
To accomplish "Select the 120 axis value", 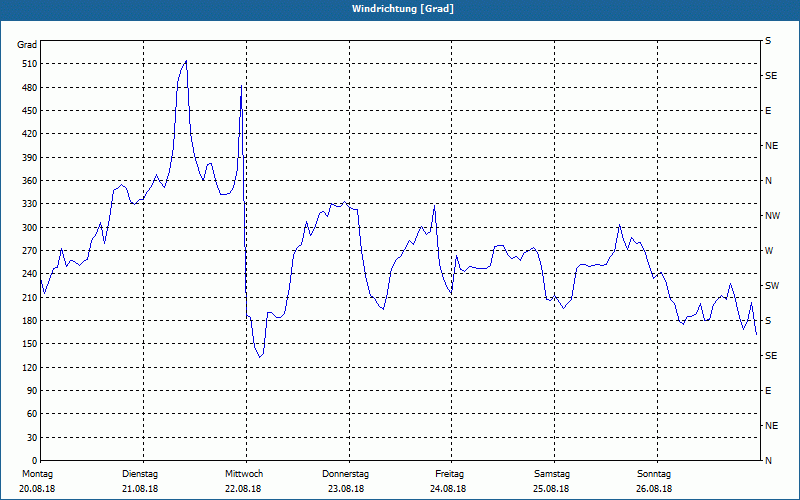I will click(30, 367).
